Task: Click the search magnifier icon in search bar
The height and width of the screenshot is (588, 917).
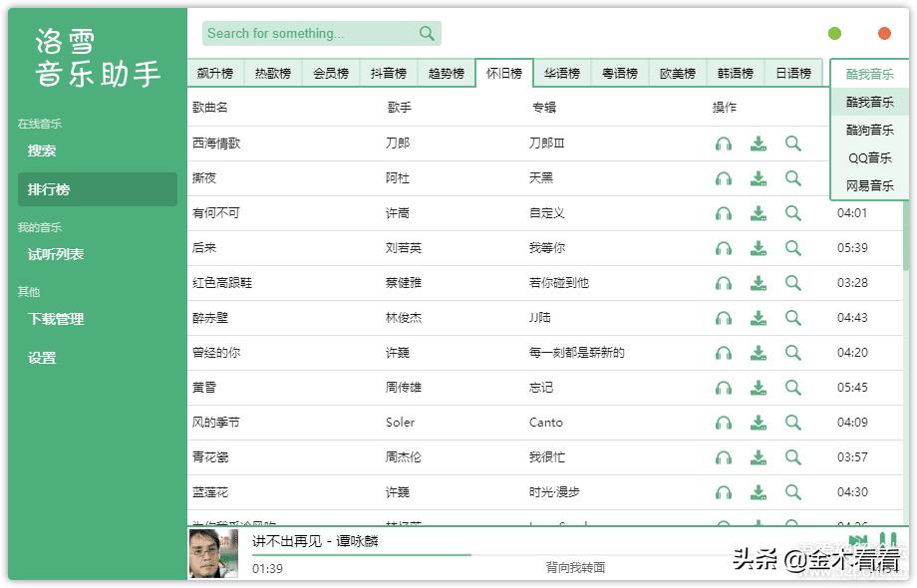Action: (x=427, y=34)
